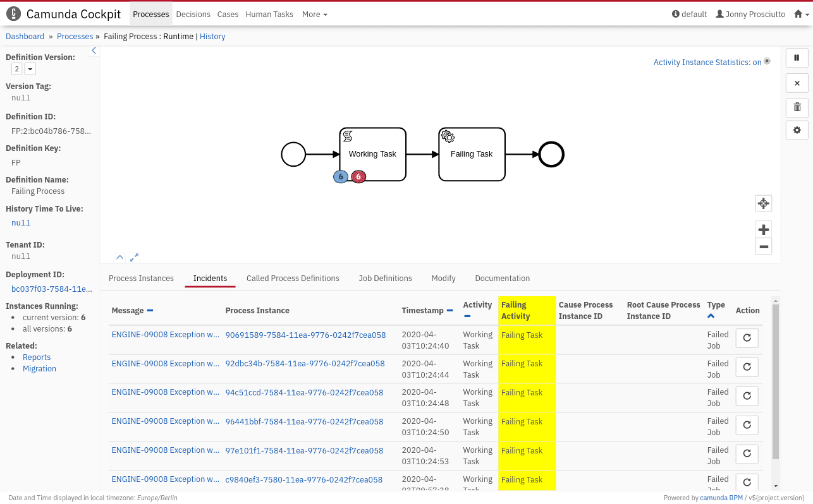Go to Processes in top navigation
The width and height of the screenshot is (813, 504).
point(151,14)
